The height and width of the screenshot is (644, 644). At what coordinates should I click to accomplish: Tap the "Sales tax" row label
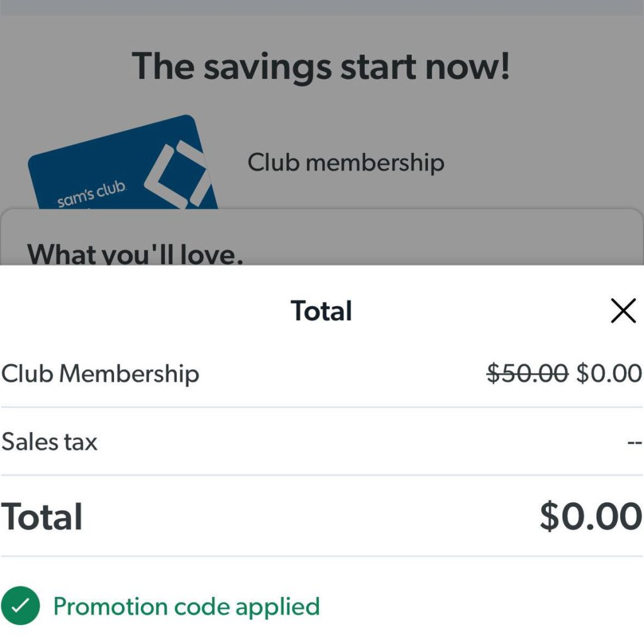[x=50, y=441]
